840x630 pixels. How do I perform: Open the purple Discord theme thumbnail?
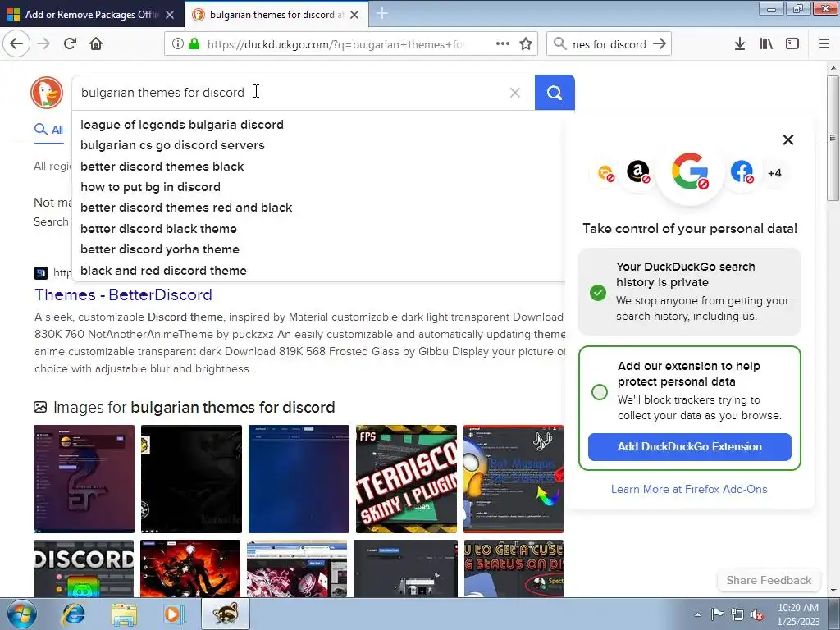click(84, 479)
